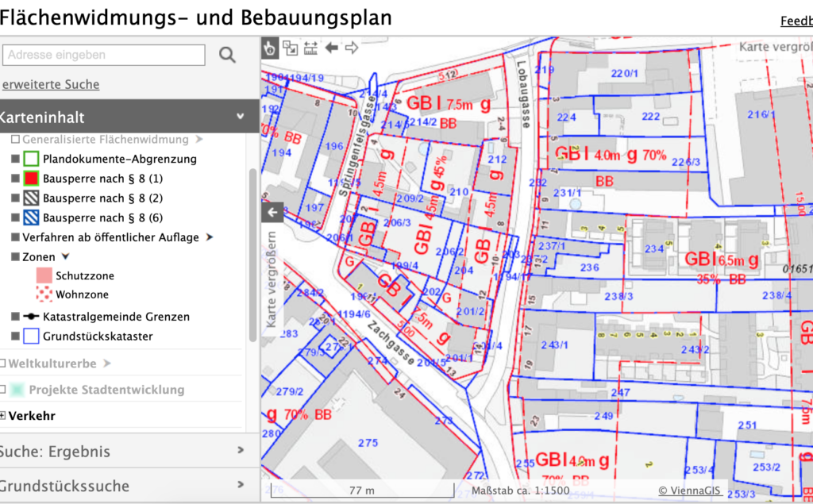Expand the Grundstückssuche panel
Viewport: 813px width, 504px height.
(x=241, y=485)
